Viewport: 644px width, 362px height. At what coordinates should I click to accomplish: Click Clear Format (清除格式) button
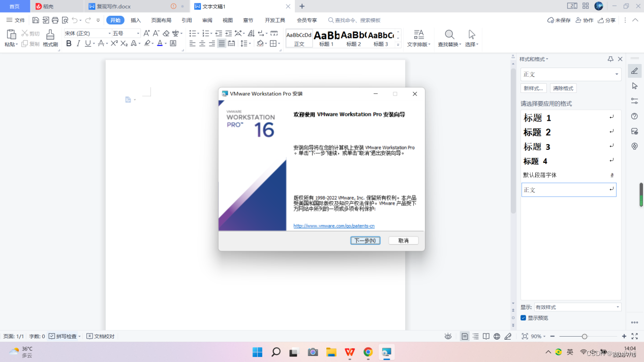pyautogui.click(x=563, y=88)
